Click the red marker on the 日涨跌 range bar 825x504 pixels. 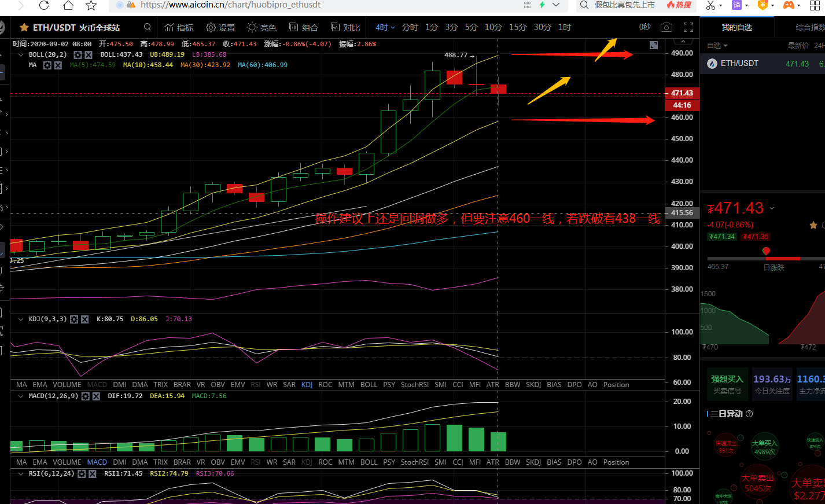[x=766, y=251]
